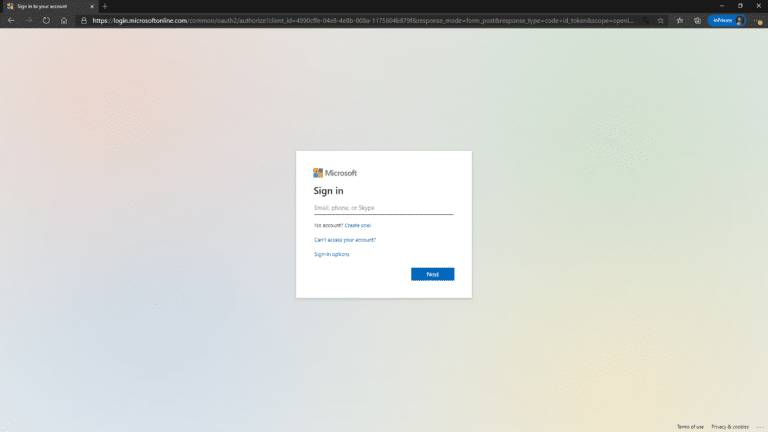Open the Favorites list icon
The width and height of the screenshot is (768, 432).
coord(681,20)
